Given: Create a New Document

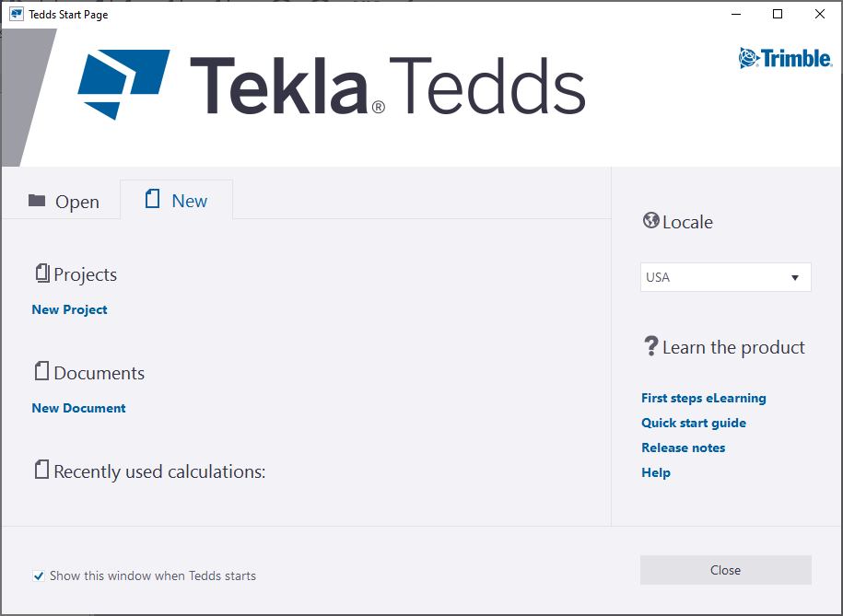Looking at the screenshot, I should tap(79, 408).
